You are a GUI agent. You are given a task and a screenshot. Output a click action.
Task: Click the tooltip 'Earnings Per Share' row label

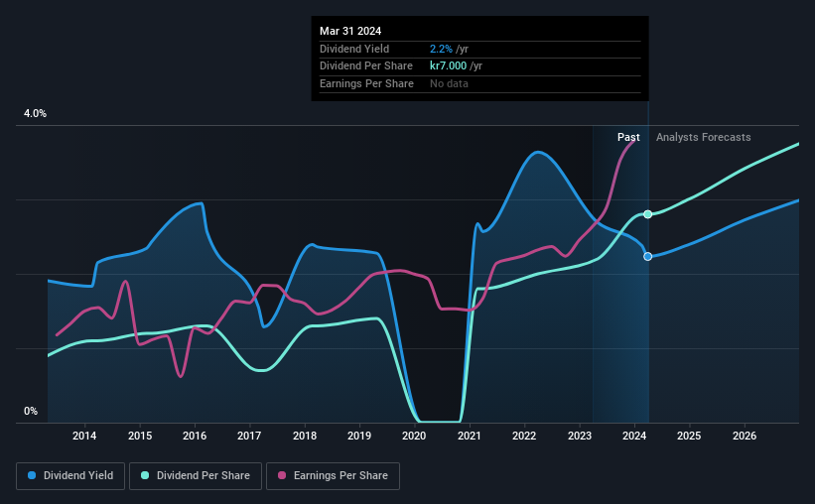click(x=366, y=83)
